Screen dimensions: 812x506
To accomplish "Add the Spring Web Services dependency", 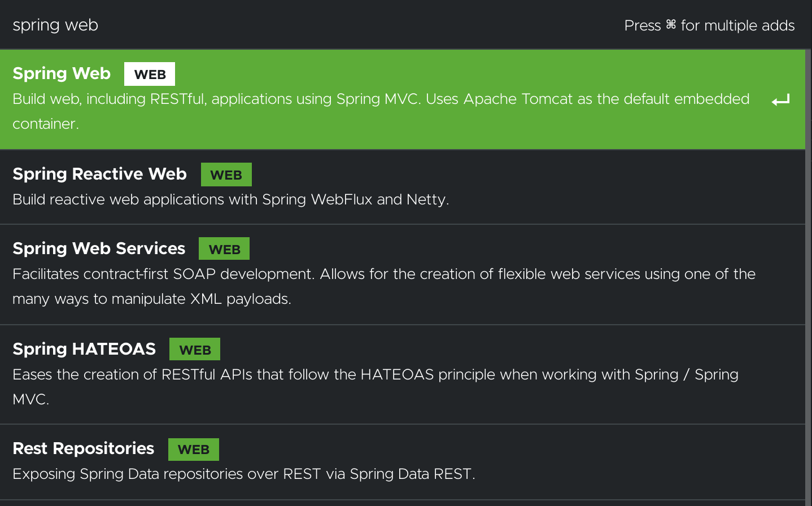I will [99, 248].
